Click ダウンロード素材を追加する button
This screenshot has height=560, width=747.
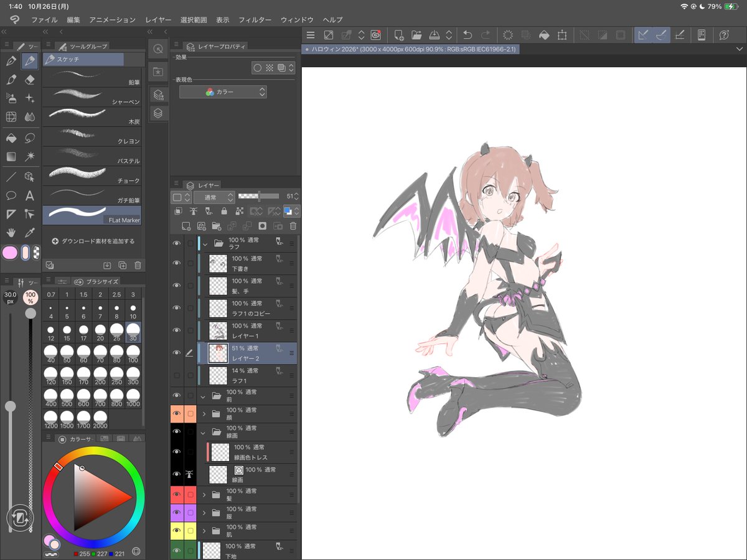93,241
